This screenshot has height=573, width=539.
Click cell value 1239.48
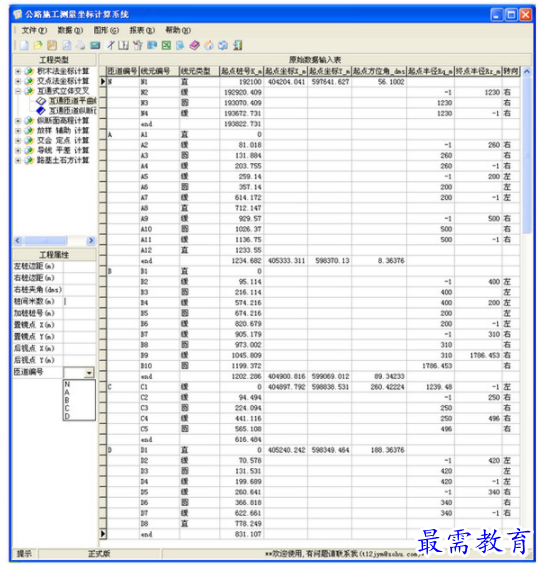(x=439, y=387)
